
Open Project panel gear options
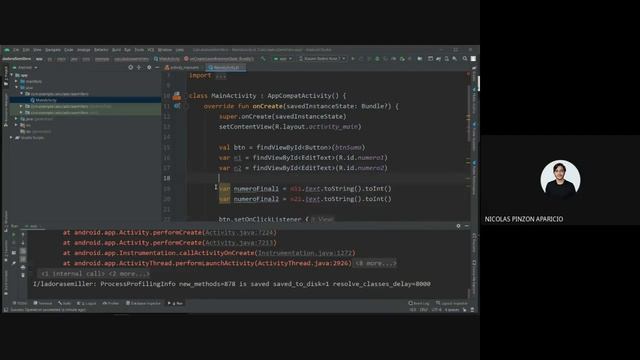click(x=149, y=67)
